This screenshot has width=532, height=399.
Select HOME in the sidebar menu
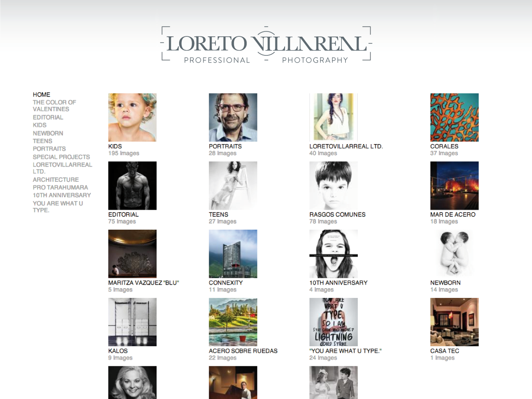pos(41,94)
